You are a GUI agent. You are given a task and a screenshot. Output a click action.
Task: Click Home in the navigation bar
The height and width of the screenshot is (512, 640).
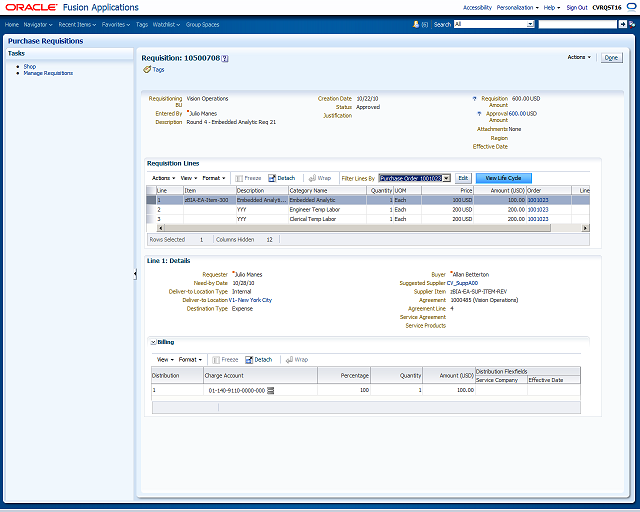point(12,24)
